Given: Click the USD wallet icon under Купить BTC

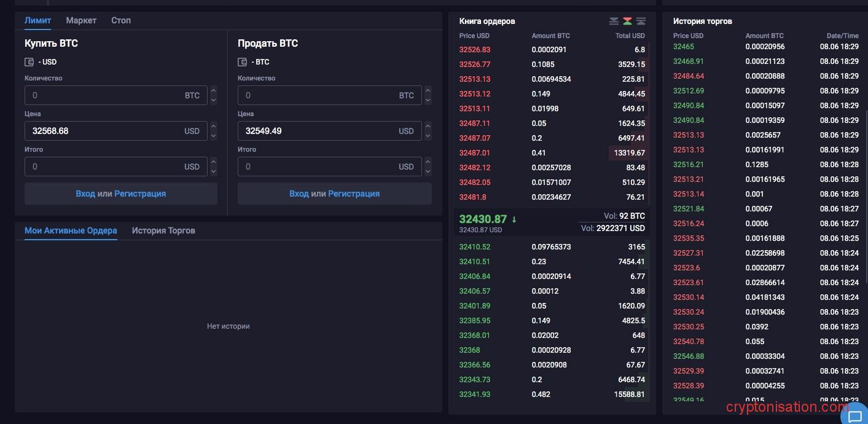Looking at the screenshot, I should [x=29, y=62].
